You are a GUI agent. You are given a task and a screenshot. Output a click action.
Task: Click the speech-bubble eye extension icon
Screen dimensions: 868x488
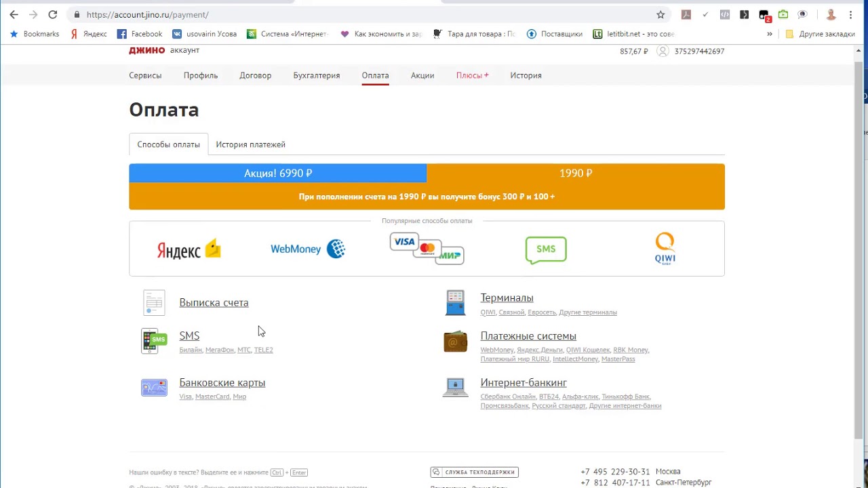click(802, 14)
